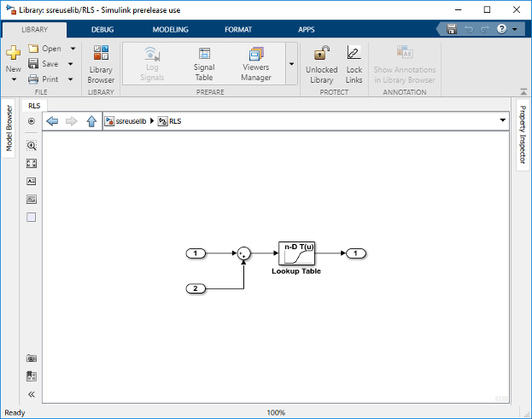This screenshot has width=532, height=419.
Task: Select the Lookup Table block
Action: click(296, 253)
